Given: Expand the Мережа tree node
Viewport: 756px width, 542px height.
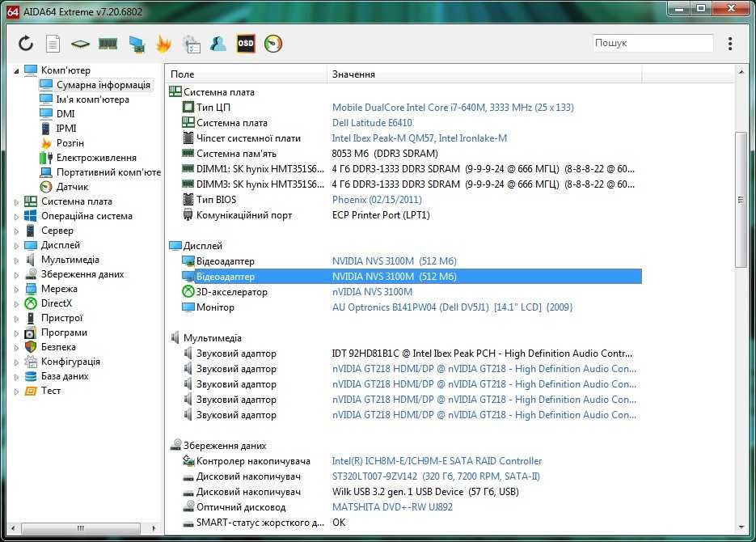Looking at the screenshot, I should (16, 290).
